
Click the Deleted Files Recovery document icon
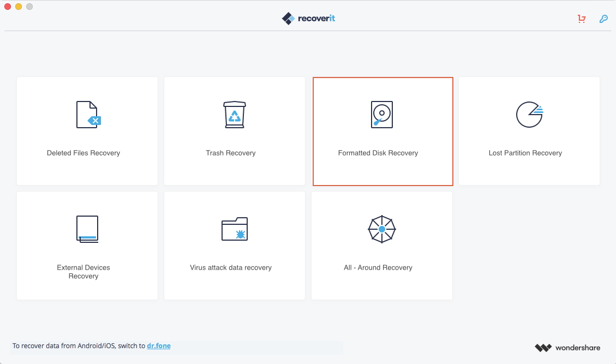click(88, 115)
